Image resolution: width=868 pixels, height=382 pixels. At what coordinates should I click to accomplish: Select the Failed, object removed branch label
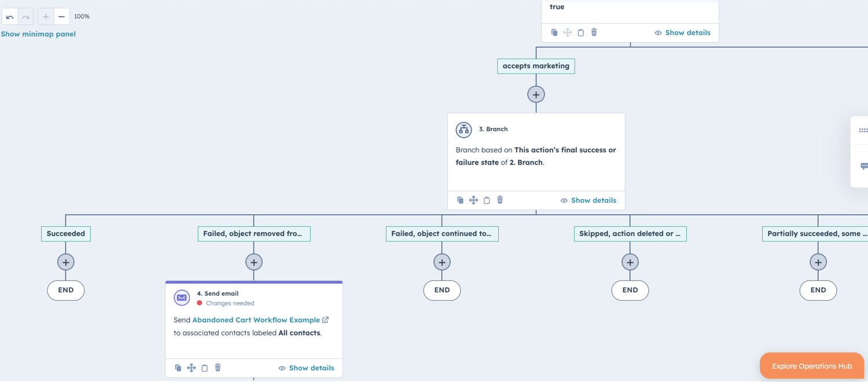254,234
